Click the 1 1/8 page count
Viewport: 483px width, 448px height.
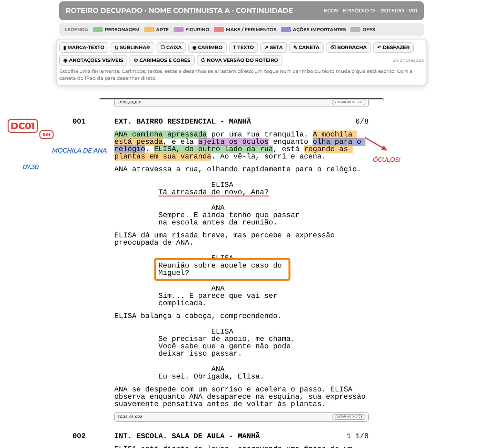click(357, 436)
